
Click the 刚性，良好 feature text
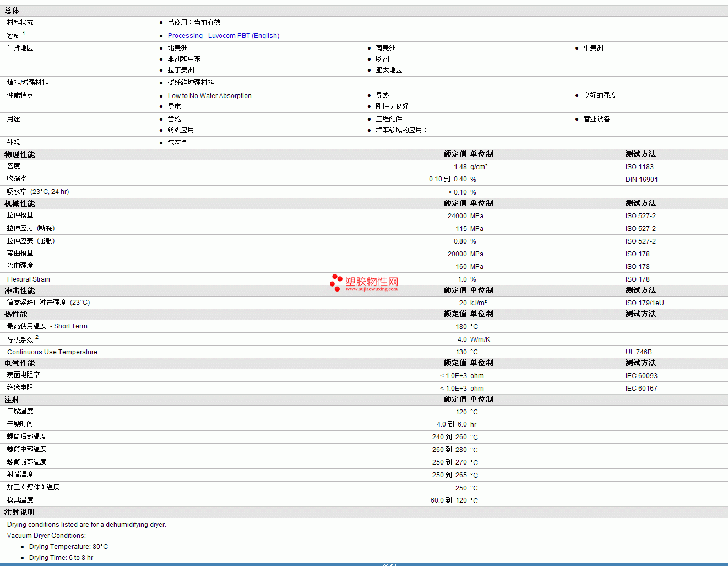coord(392,106)
